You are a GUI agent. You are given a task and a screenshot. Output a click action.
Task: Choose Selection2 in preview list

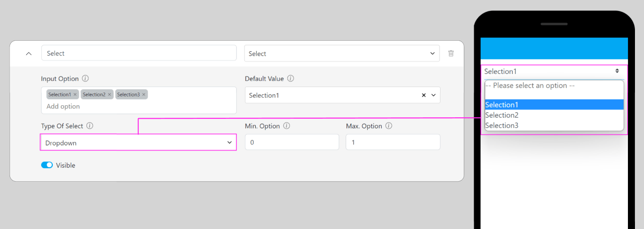554,115
